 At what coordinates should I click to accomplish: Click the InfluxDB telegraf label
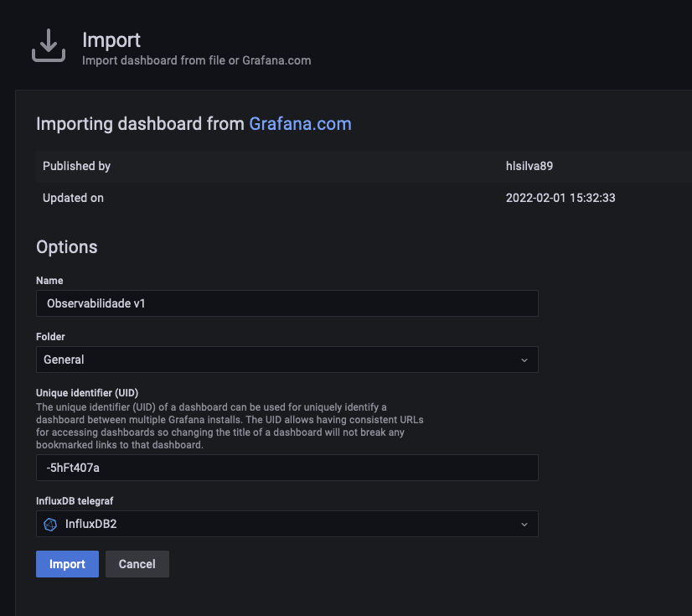tap(75, 500)
